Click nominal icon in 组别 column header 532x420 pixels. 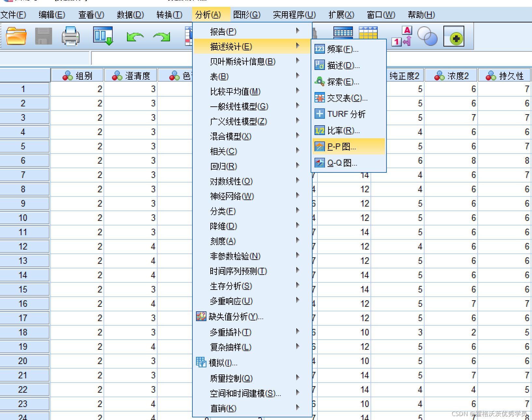(x=68, y=76)
